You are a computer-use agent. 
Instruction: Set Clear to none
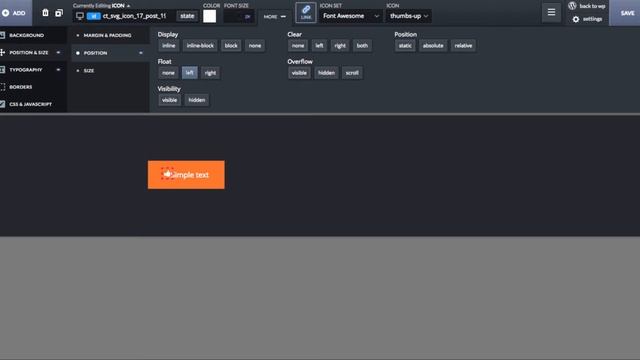click(298, 46)
